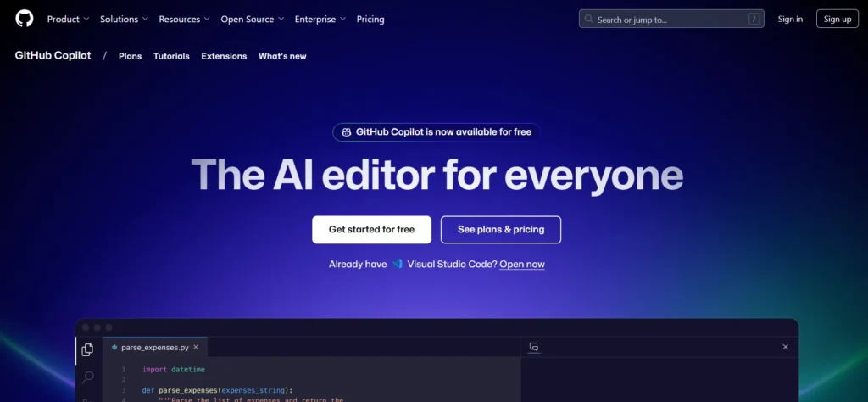868x402 pixels.
Task: Go to the Pricing page
Action: click(370, 19)
